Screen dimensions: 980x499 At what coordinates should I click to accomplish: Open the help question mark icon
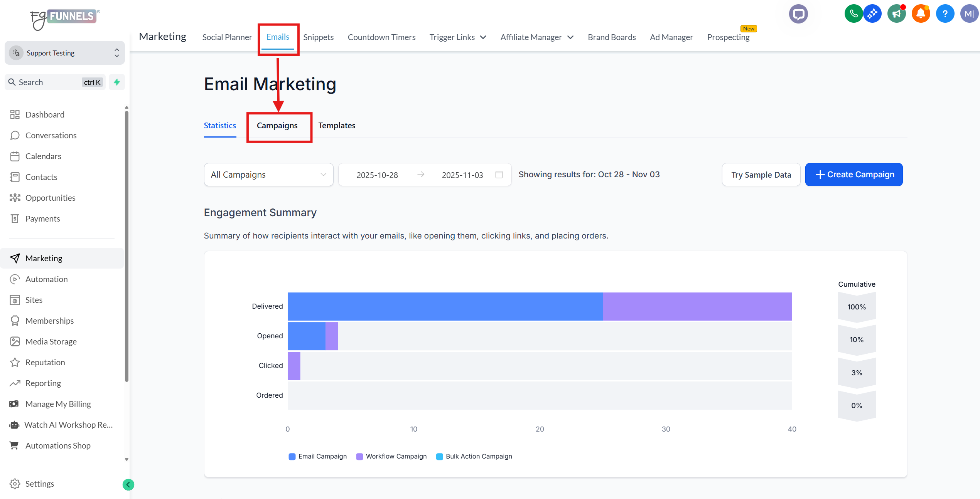coord(945,14)
